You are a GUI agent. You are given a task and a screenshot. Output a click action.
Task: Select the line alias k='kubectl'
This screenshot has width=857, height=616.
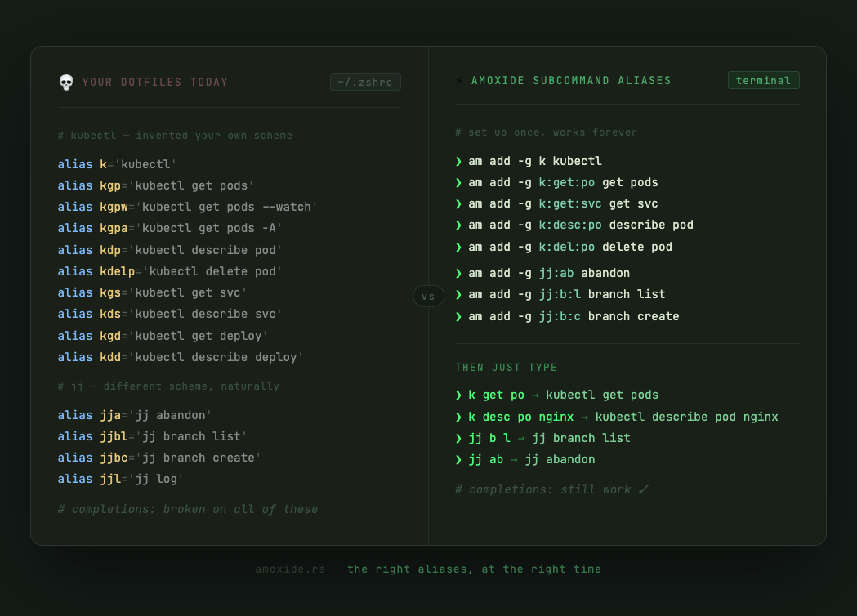pos(117,164)
